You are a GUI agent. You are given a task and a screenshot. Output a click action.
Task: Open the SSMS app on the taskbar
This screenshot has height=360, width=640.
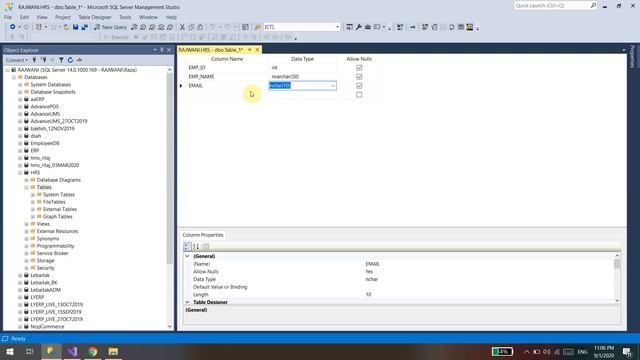[x=51, y=351]
